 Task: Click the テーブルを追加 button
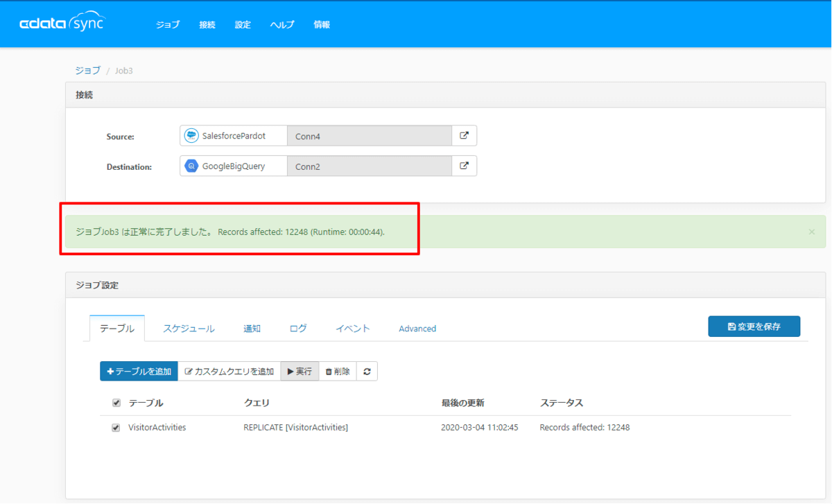tap(139, 372)
